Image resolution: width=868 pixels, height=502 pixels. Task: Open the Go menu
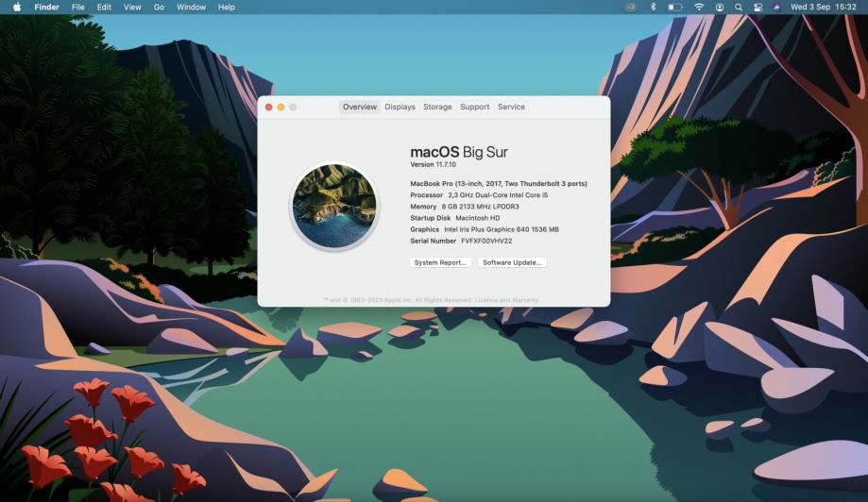coord(159,8)
